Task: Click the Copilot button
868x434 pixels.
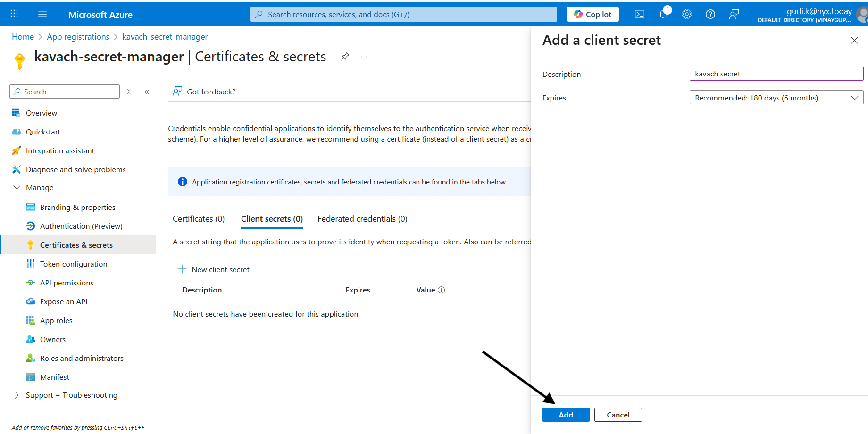Action: pos(593,14)
